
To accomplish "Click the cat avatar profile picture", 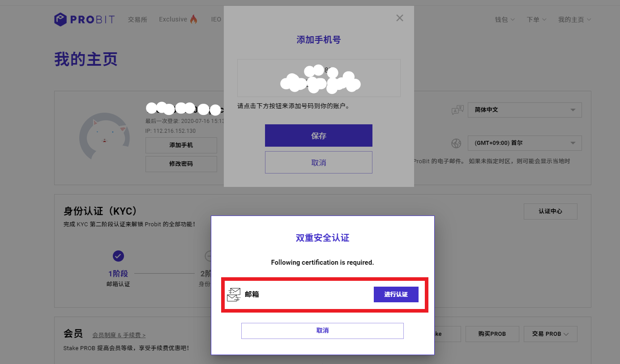I will [x=104, y=136].
